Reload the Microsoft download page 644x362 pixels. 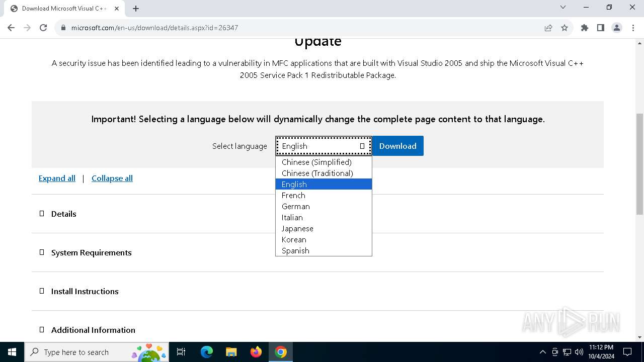(43, 28)
